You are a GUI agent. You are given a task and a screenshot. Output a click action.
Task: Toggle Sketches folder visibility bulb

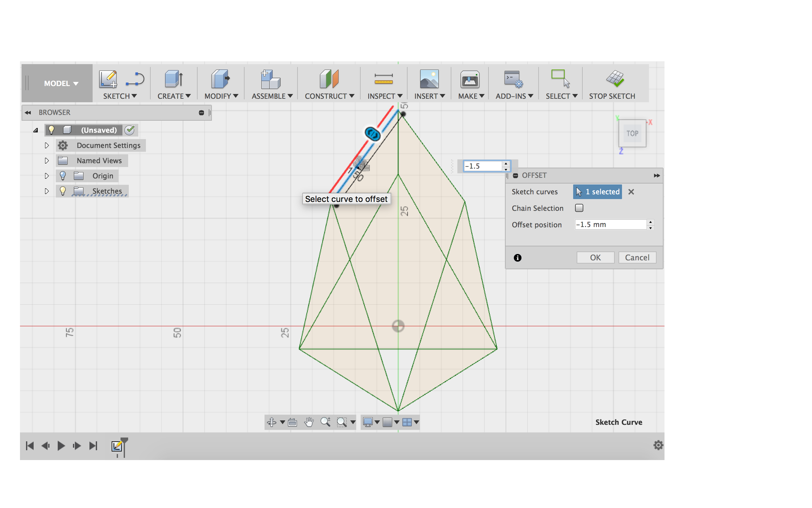(63, 191)
